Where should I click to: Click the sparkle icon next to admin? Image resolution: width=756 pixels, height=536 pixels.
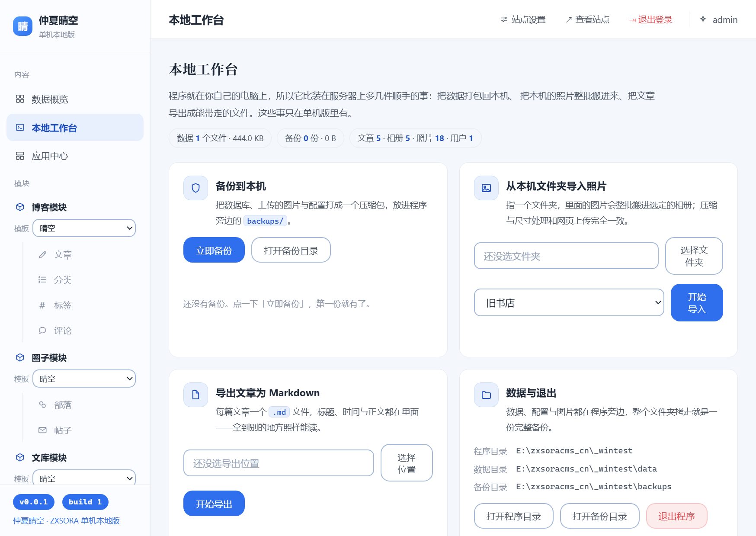tap(703, 19)
